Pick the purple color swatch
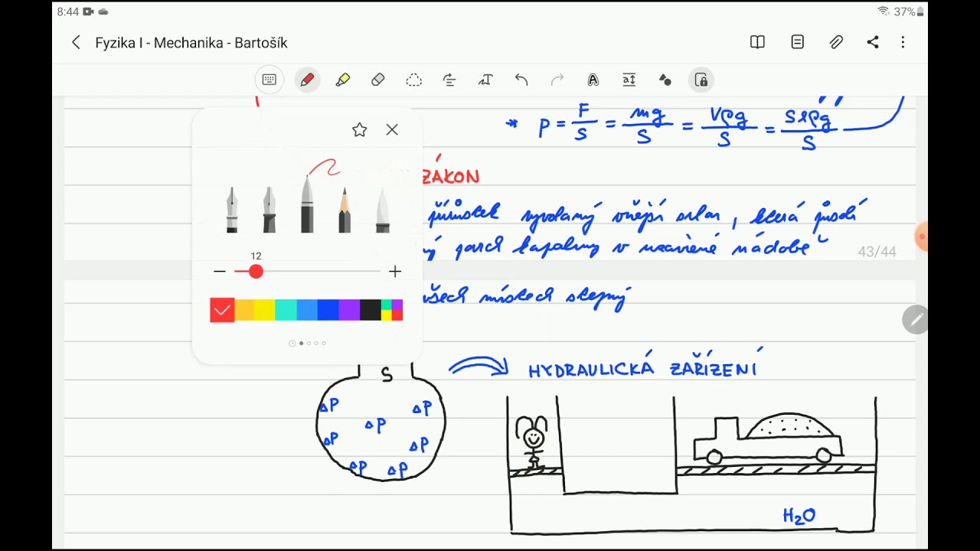The width and height of the screenshot is (980, 551). [349, 310]
